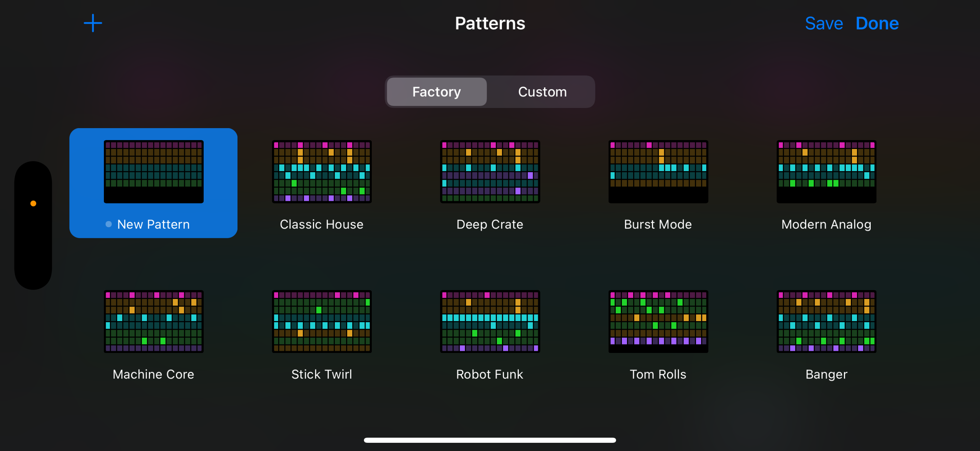Click the 'Tom Rolls' label
The image size is (980, 451).
click(x=658, y=374)
